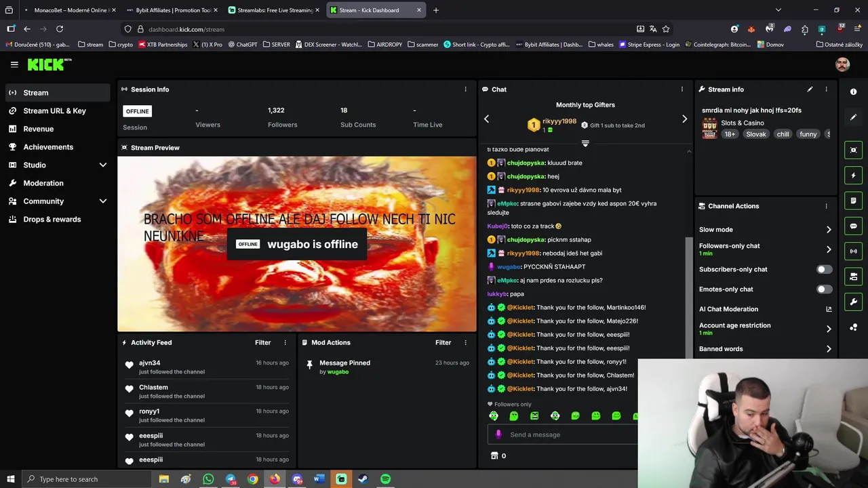Toggle the stream preview rail icon
This screenshot has width=868, height=488.
coord(854,150)
